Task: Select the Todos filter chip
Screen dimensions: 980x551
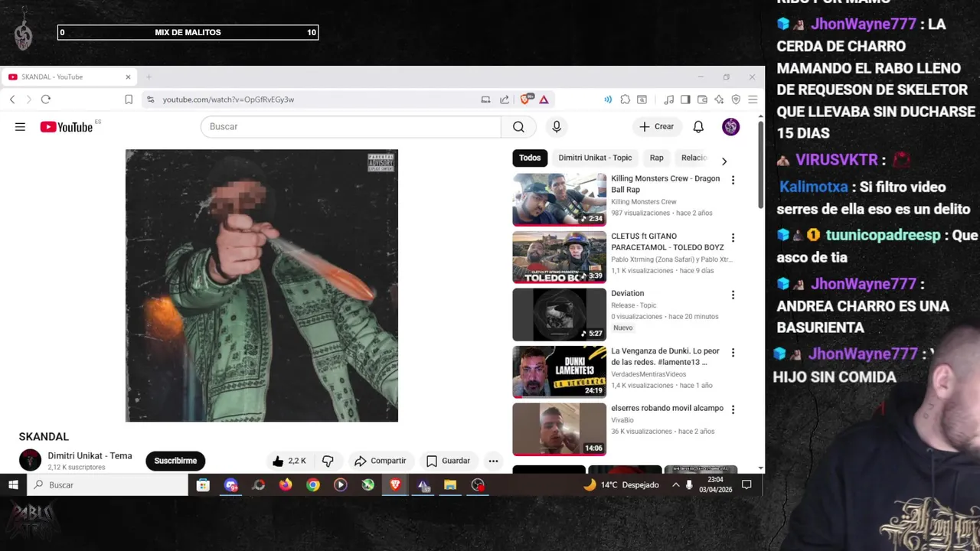Action: pos(530,158)
